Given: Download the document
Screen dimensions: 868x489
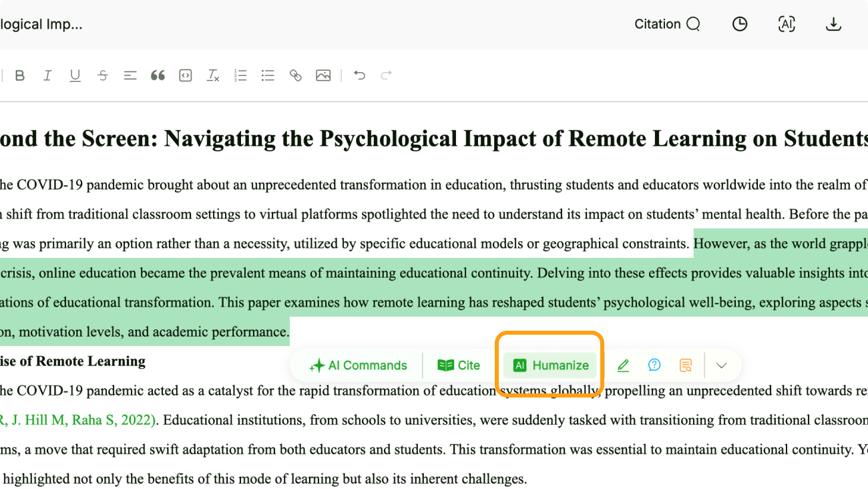Looking at the screenshot, I should (833, 24).
